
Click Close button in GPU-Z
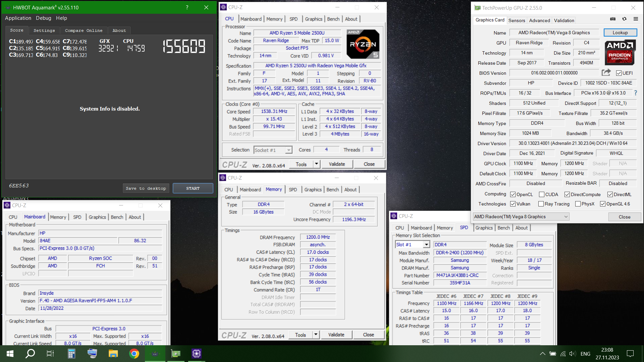point(625,217)
